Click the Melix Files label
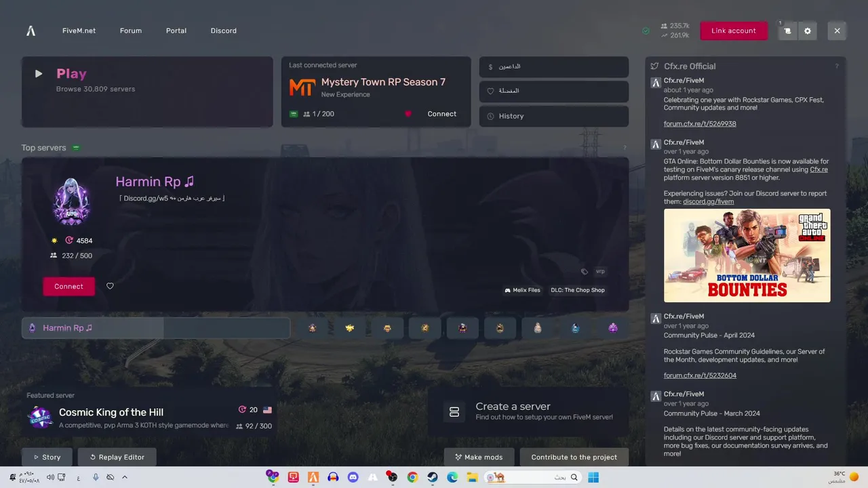This screenshot has height=488, width=868. click(x=522, y=290)
